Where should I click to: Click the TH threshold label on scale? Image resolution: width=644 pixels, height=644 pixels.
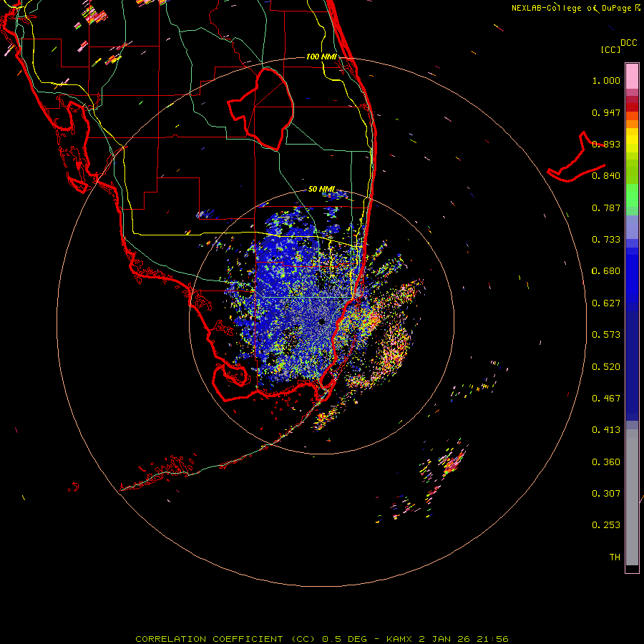(615, 557)
